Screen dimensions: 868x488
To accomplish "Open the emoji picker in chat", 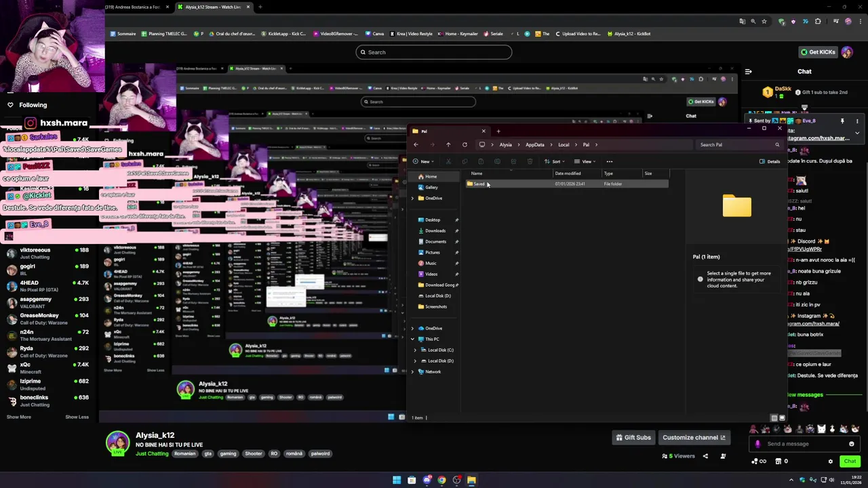I will [852, 444].
